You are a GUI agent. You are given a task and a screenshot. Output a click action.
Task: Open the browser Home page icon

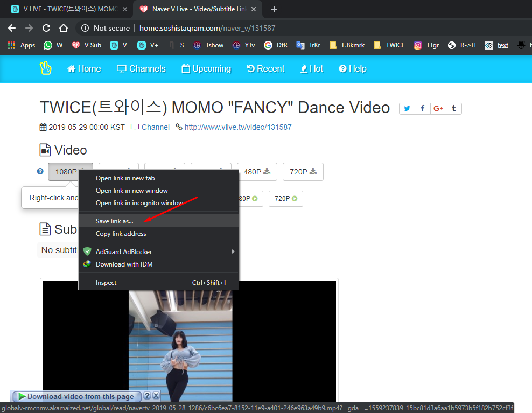tap(64, 28)
